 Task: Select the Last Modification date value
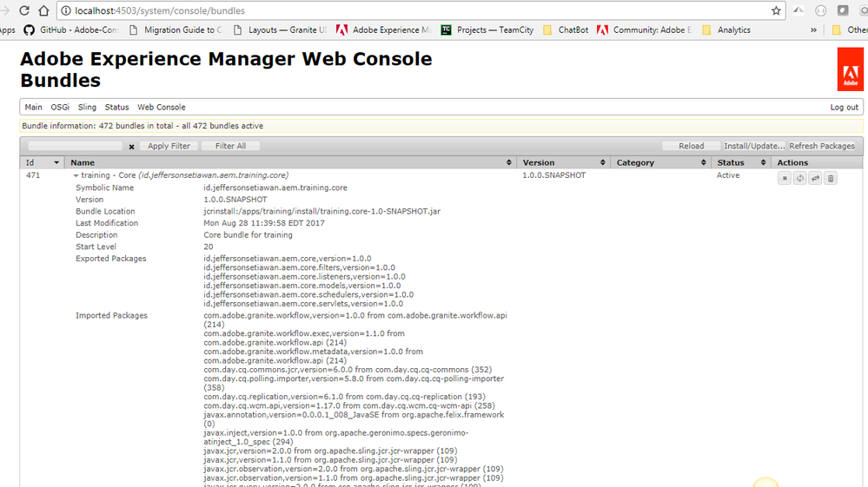(264, 223)
